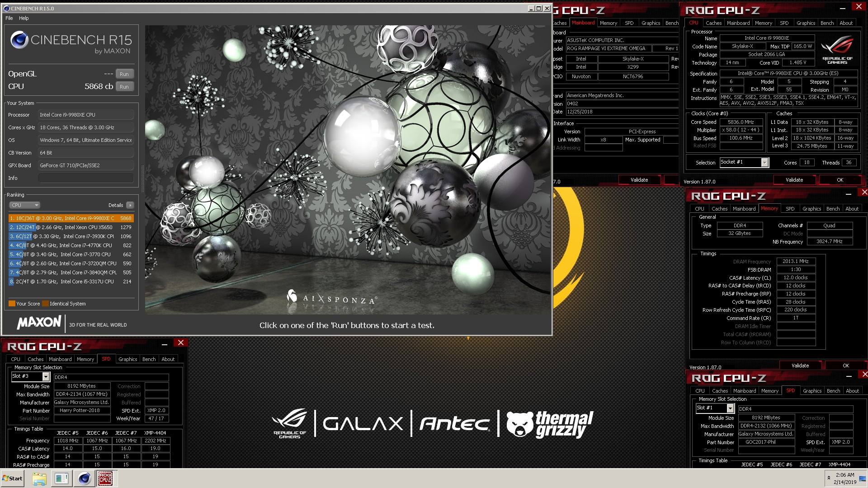The height and width of the screenshot is (488, 868).
Task: Select ranking row Intel Core i5-3317U
Action: click(71, 282)
